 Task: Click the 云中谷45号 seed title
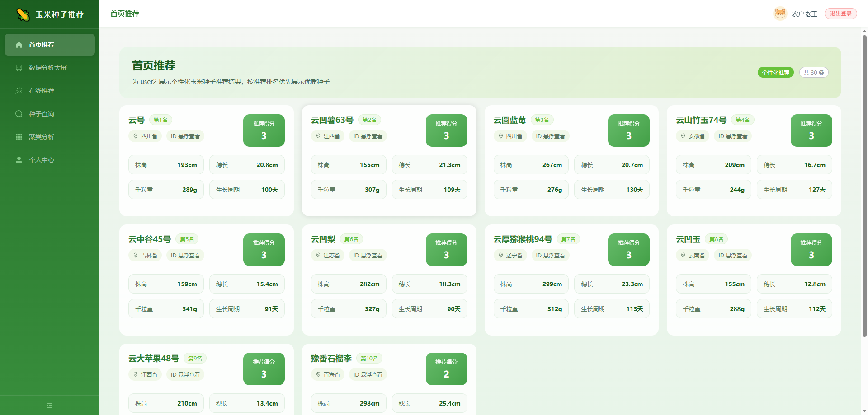tap(150, 239)
